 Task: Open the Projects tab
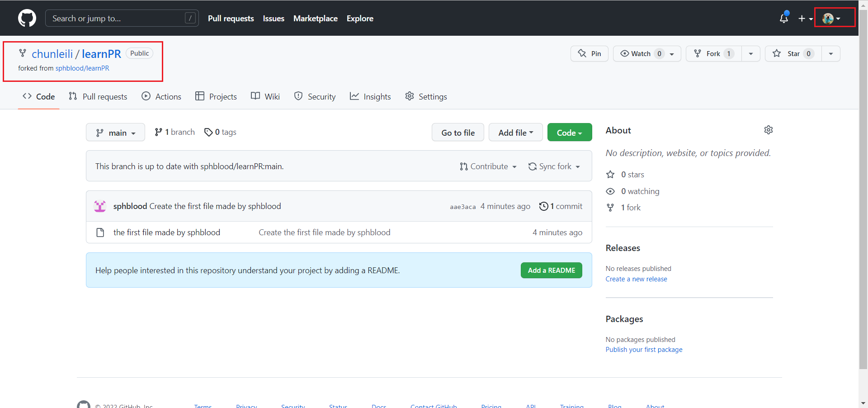click(216, 96)
